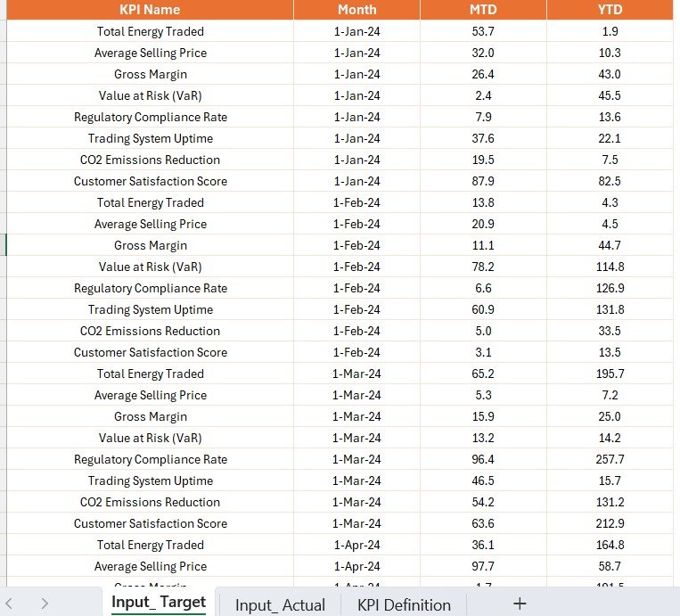The image size is (680, 616).
Task: Open the KPI Definition sheet tab
Action: tap(404, 604)
